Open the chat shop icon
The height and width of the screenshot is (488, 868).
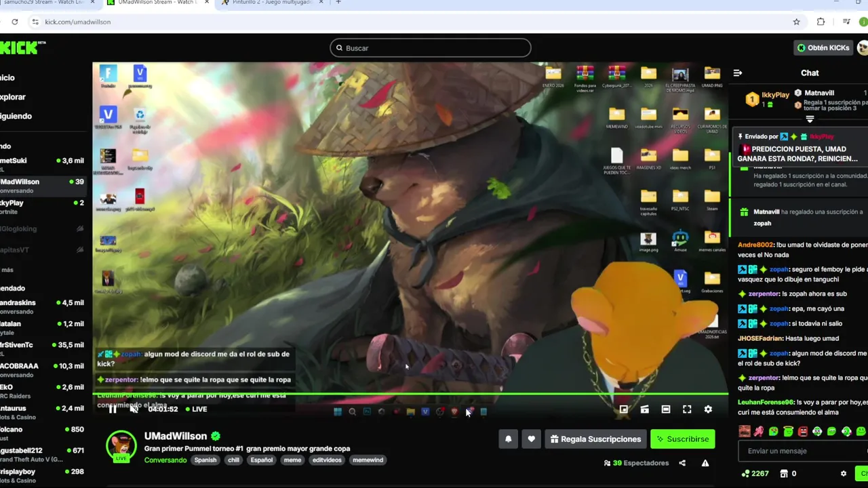coord(784,474)
